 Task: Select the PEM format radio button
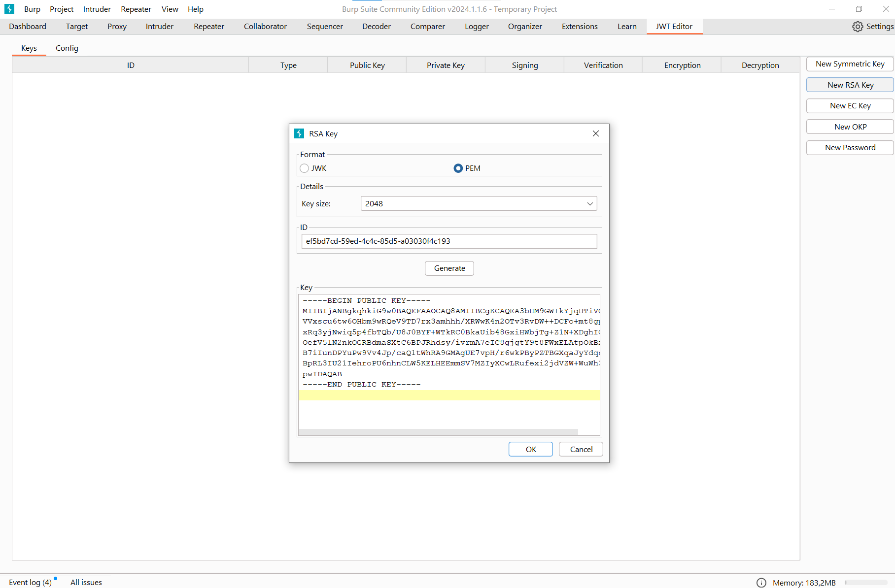pos(458,168)
